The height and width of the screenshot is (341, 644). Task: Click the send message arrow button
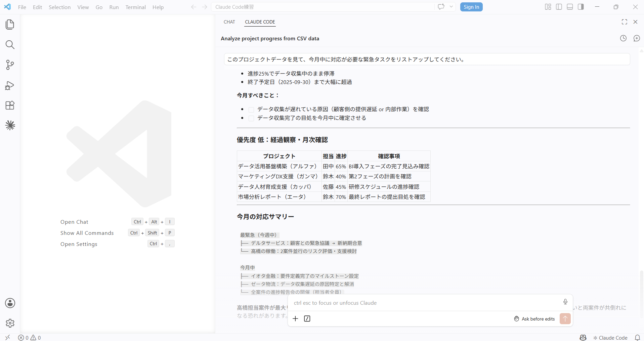pyautogui.click(x=565, y=318)
